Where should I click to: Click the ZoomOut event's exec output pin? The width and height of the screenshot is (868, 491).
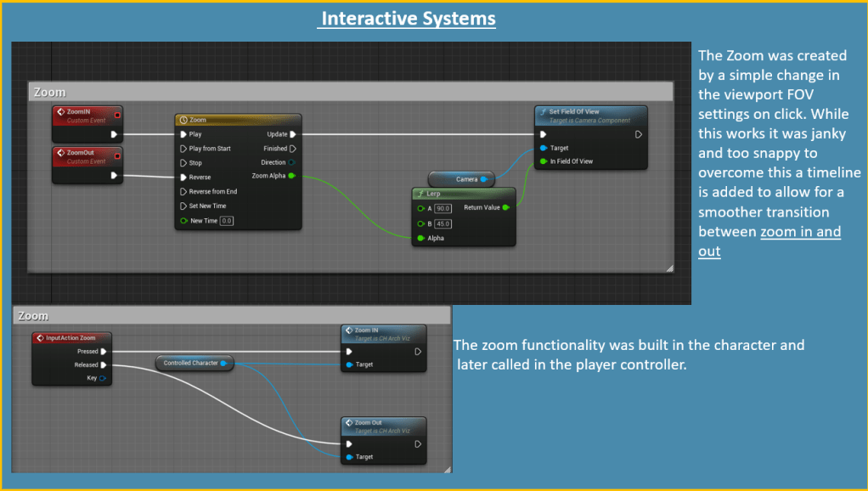coord(115,176)
